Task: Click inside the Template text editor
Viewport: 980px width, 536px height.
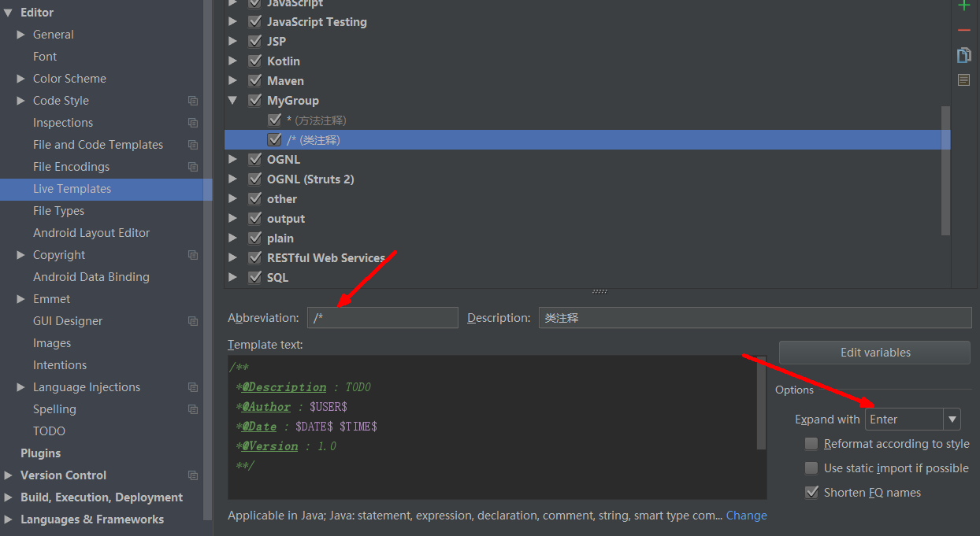Action: [x=492, y=427]
